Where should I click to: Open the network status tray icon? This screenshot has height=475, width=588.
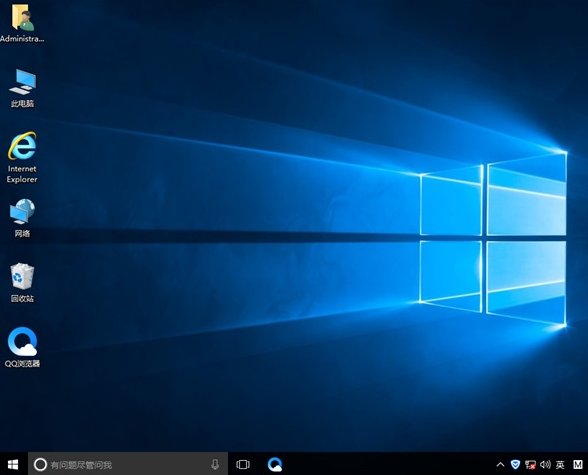point(530,465)
